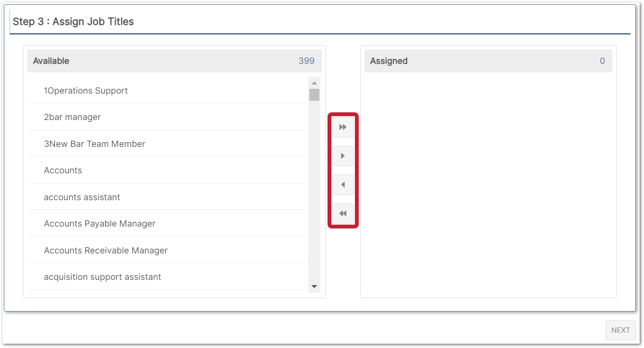Click the Available list scrollbar thumb
Image resolution: width=644 pixels, height=348 pixels.
(x=314, y=95)
